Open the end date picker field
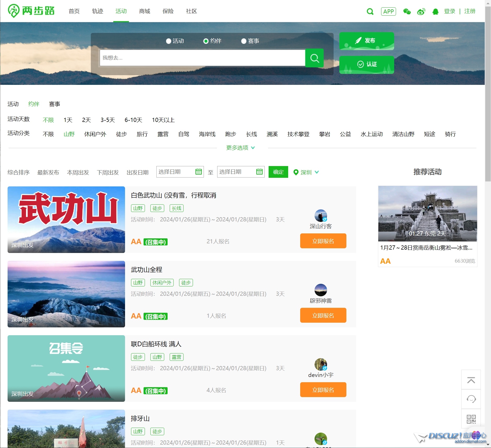This screenshot has width=491, height=448. point(240,172)
